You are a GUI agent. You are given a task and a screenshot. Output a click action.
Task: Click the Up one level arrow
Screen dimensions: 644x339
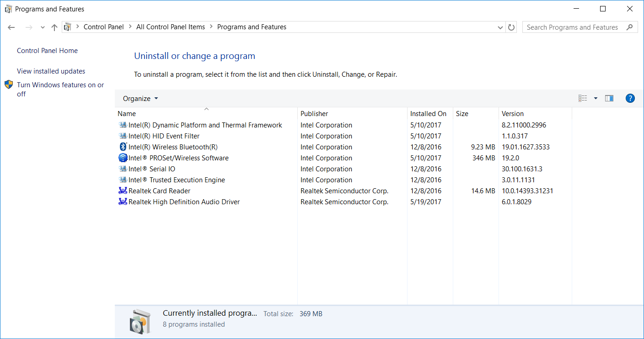pyautogui.click(x=54, y=27)
